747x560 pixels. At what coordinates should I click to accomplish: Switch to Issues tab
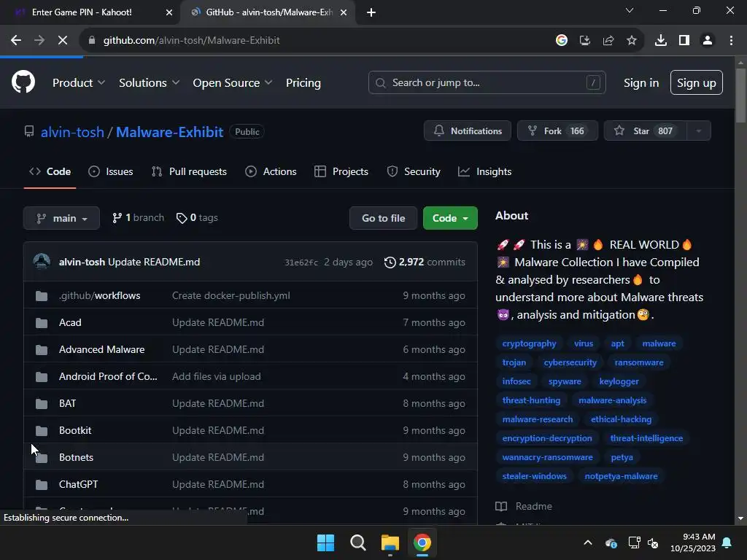(111, 171)
